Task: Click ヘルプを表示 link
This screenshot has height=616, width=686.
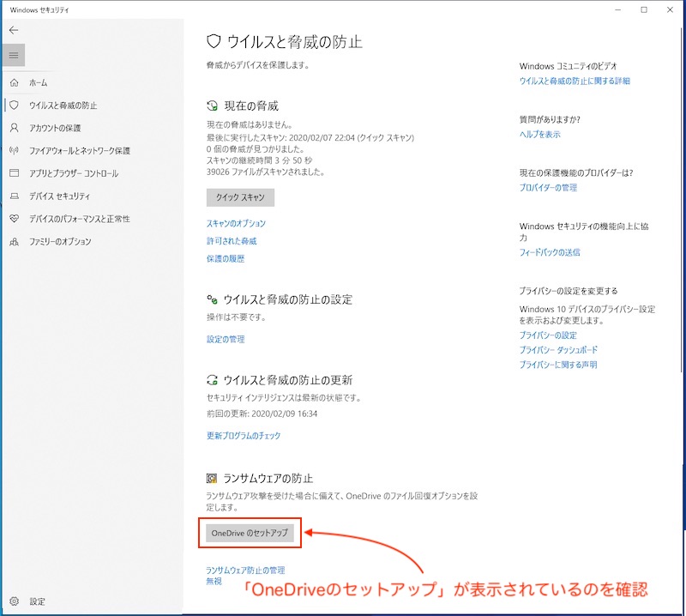Action: [539, 134]
